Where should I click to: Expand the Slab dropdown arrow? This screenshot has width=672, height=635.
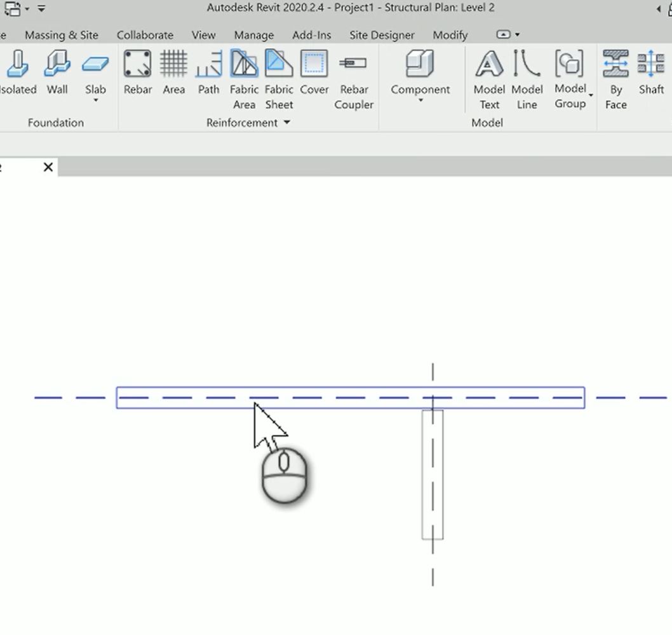(x=95, y=102)
